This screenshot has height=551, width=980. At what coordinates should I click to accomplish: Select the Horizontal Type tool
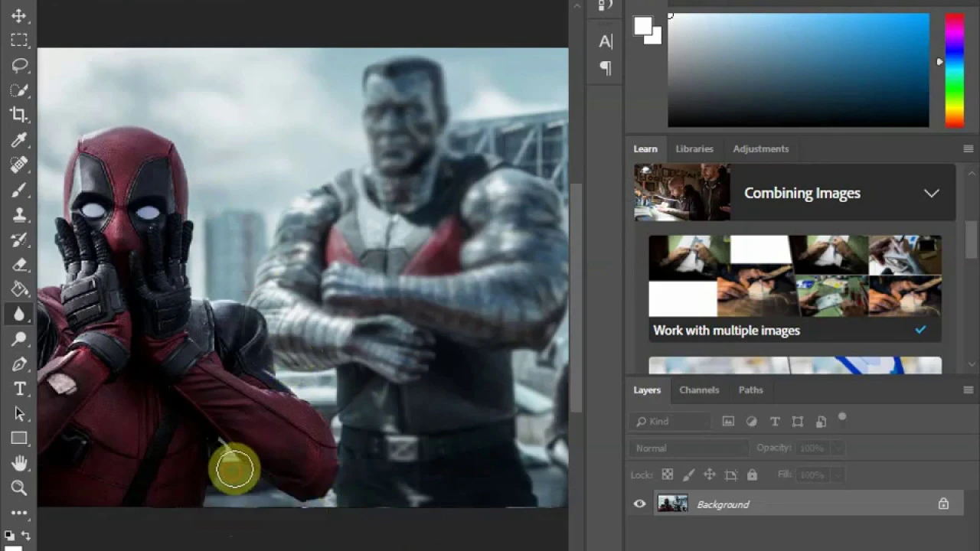(19, 389)
